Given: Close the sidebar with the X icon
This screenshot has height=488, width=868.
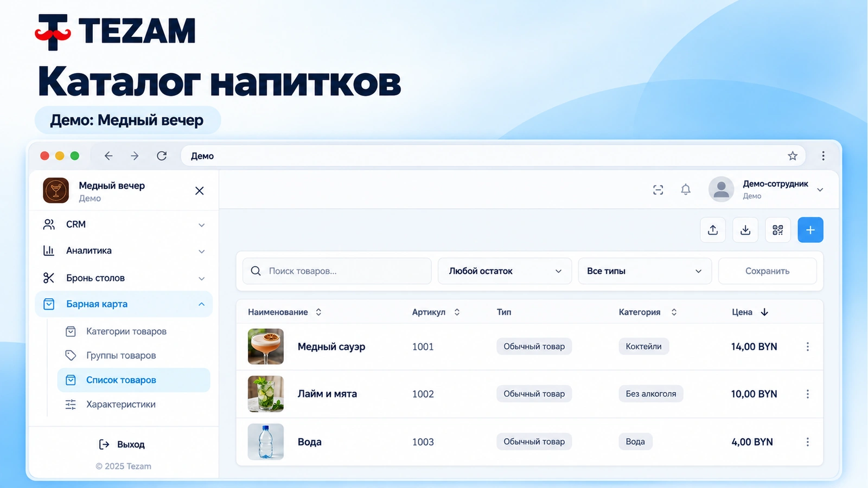Looking at the screenshot, I should point(200,191).
